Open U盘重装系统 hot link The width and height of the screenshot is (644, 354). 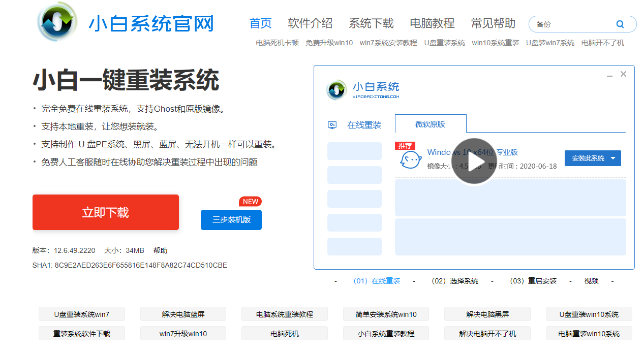(x=445, y=43)
